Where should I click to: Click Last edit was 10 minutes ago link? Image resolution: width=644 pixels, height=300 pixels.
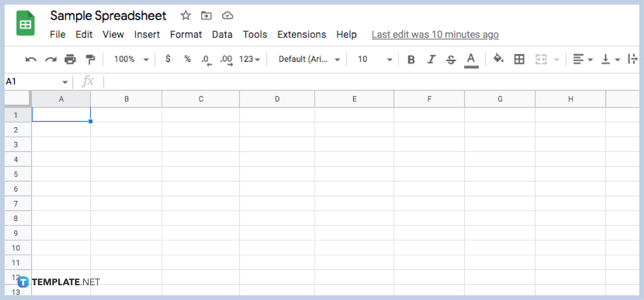click(435, 35)
